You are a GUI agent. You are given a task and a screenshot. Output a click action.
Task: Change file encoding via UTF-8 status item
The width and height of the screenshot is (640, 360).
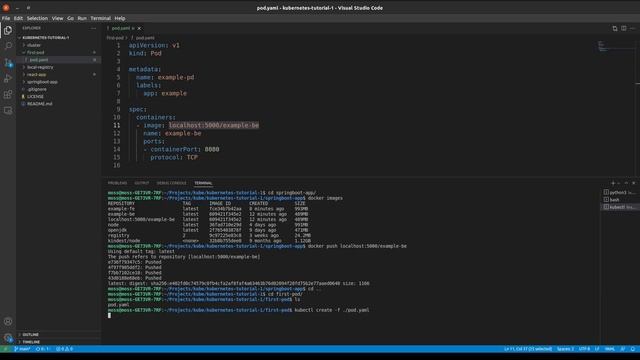coord(584,349)
